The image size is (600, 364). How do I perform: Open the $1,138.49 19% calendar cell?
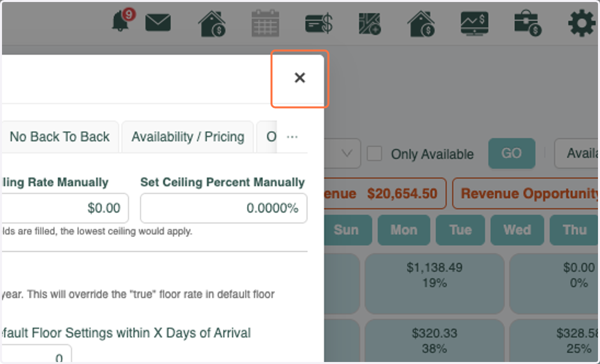pos(434,283)
